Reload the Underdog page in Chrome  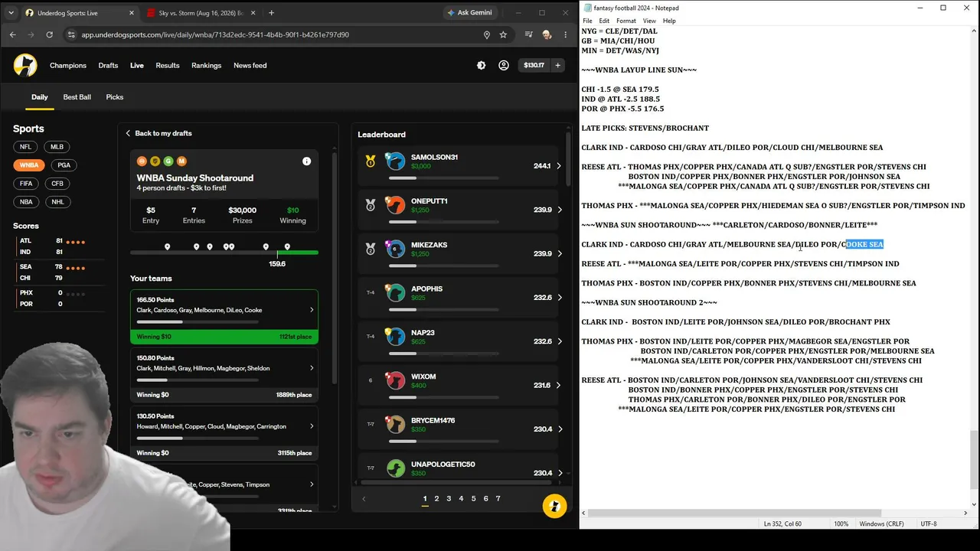pyautogui.click(x=50, y=34)
